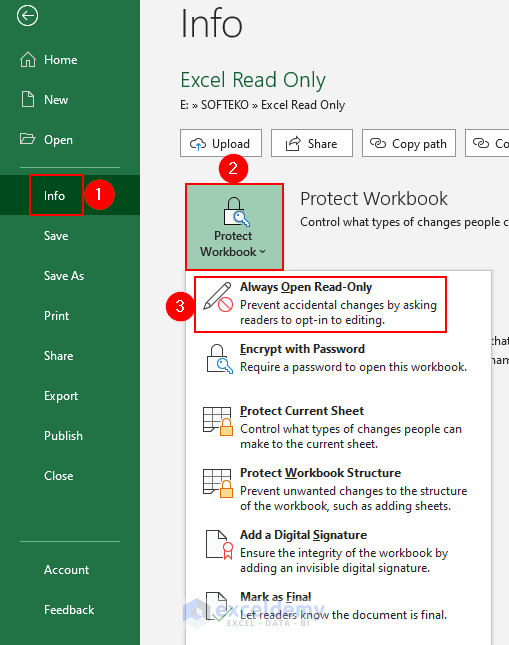Click the 'Protect Workbook' section heading

coord(374,199)
